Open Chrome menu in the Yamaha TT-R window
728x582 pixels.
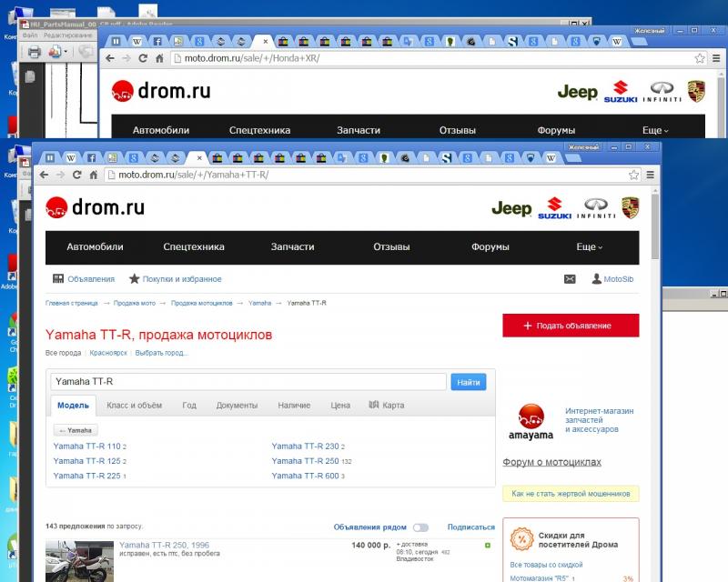(x=650, y=175)
